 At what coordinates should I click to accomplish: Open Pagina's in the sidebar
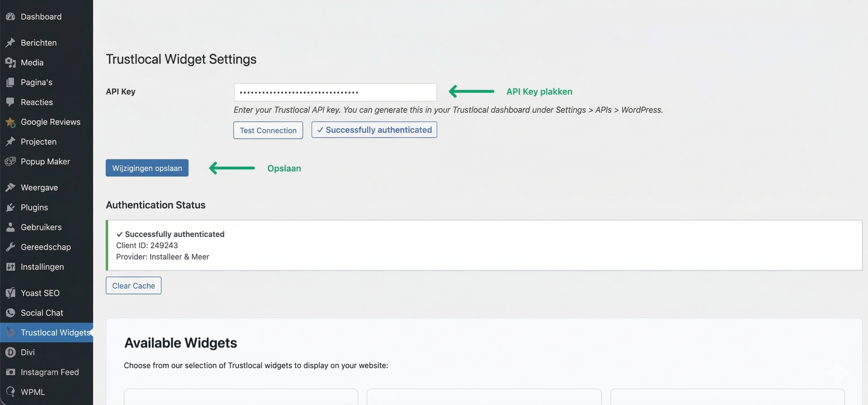point(36,82)
